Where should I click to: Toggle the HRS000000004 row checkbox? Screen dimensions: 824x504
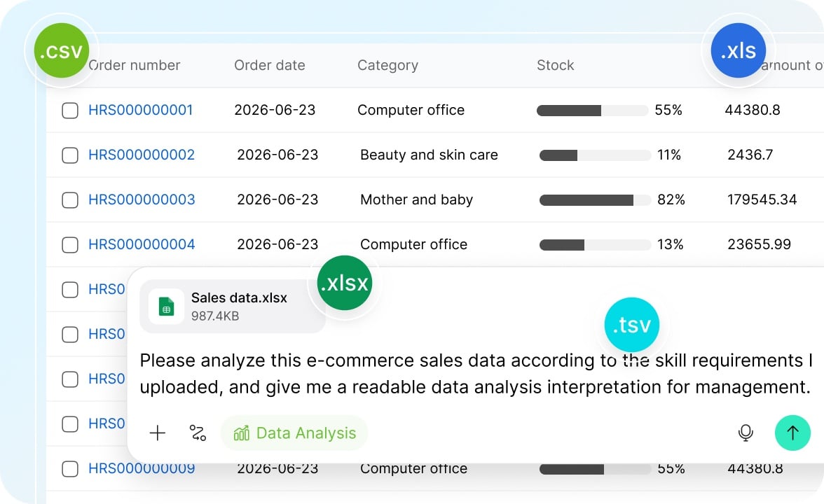pos(70,245)
